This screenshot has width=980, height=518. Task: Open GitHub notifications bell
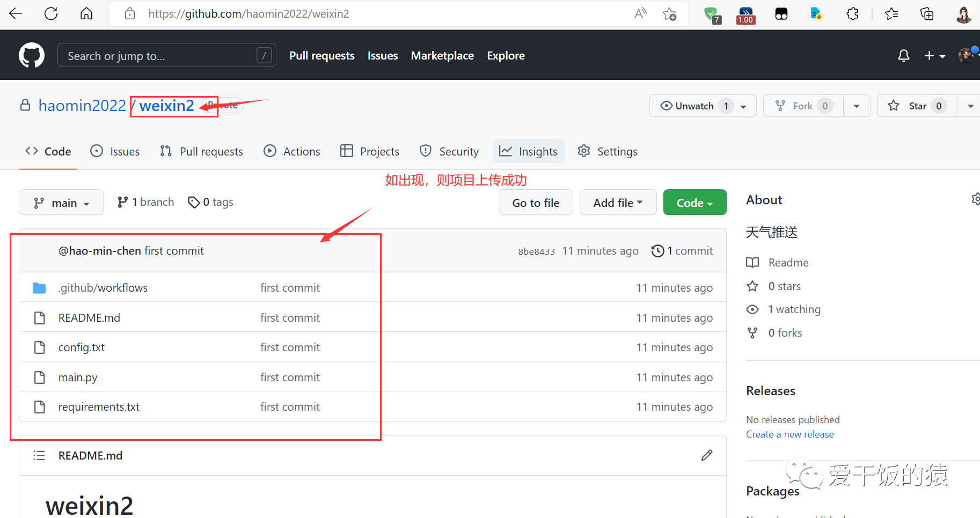(904, 56)
